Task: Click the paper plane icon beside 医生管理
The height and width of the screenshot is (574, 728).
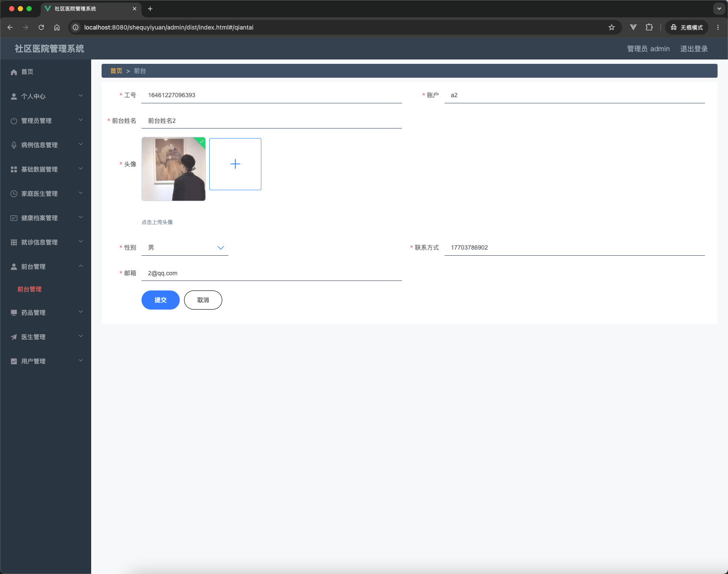Action: pyautogui.click(x=14, y=337)
